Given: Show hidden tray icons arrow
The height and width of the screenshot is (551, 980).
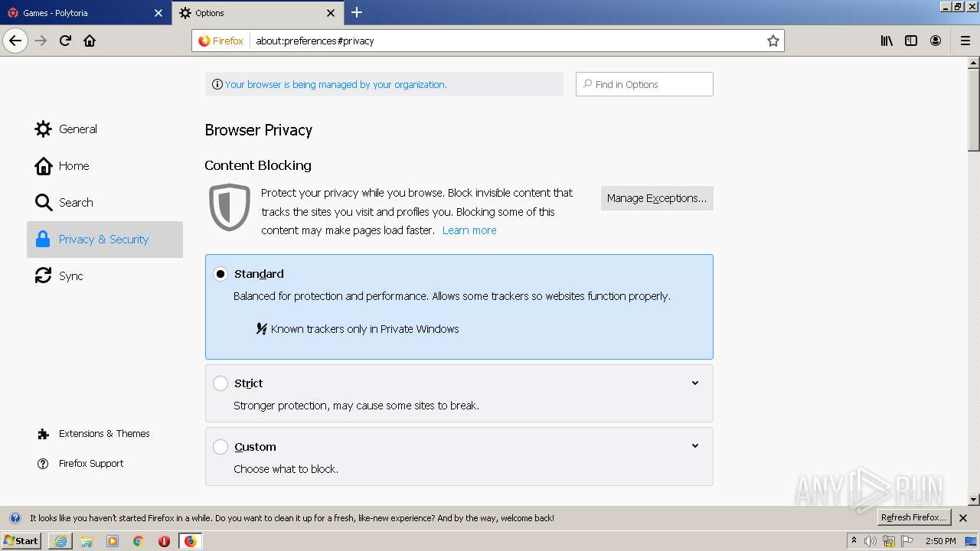Looking at the screenshot, I should click(x=854, y=541).
